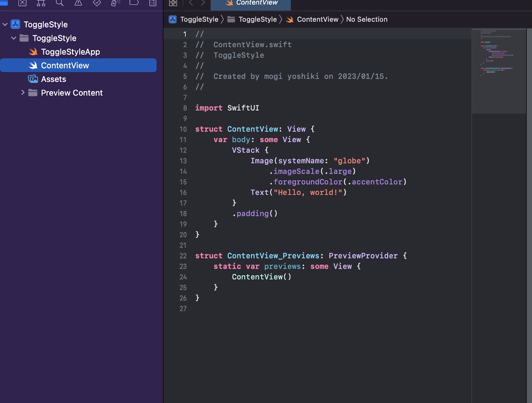Viewport: 532px width, 403px height.
Task: Click "ContentView_Previews" struct name
Action: pyautogui.click(x=273, y=256)
